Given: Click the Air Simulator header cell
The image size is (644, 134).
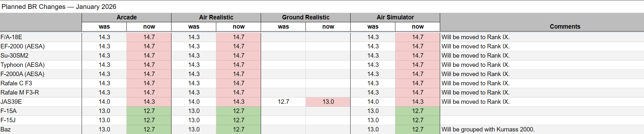Looking at the screenshot, I should (395, 17).
